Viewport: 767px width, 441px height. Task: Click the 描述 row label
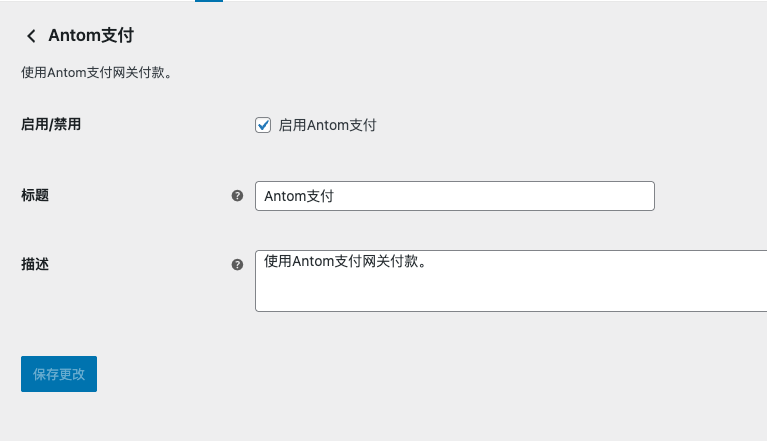(35, 264)
